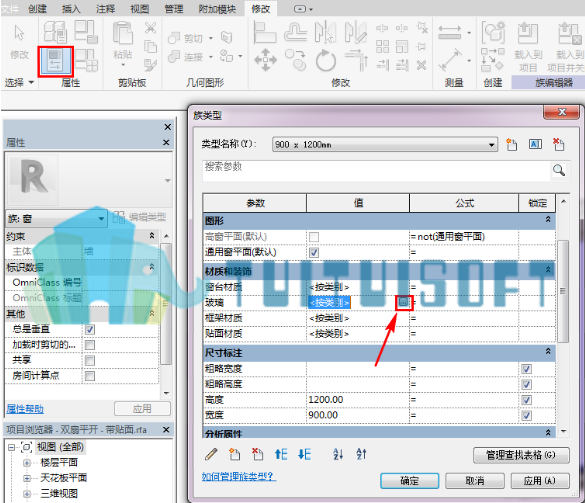
Task: Click the delete type icon beside rename
Action: [559, 144]
